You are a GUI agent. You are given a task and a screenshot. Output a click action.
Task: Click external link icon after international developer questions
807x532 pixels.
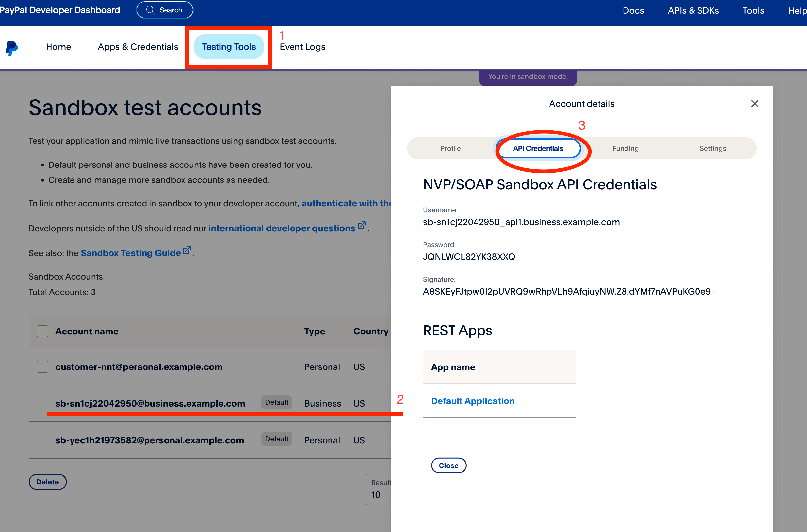[x=361, y=226]
